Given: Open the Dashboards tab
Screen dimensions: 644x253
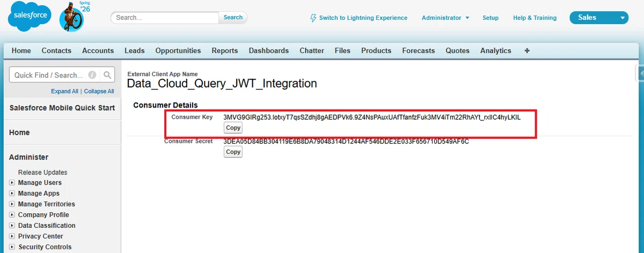Looking at the screenshot, I should point(269,50).
